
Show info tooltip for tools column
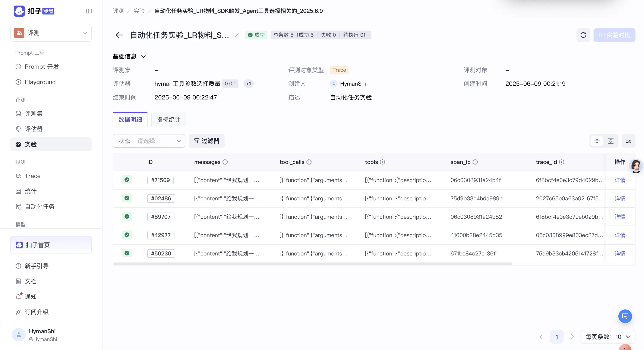(x=382, y=162)
